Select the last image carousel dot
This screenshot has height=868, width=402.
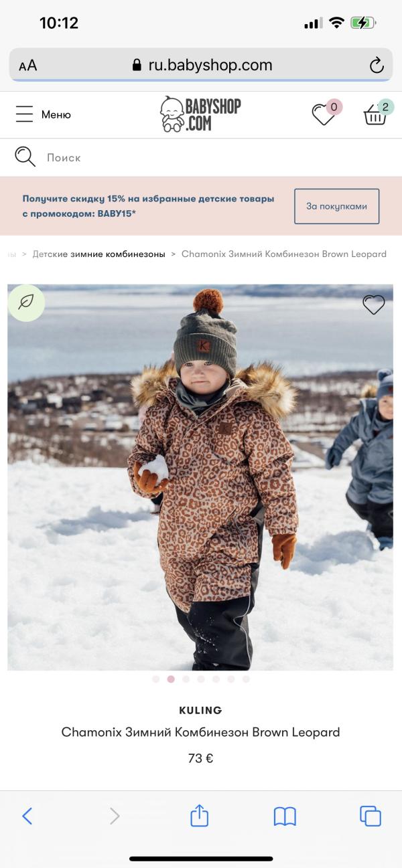246,679
